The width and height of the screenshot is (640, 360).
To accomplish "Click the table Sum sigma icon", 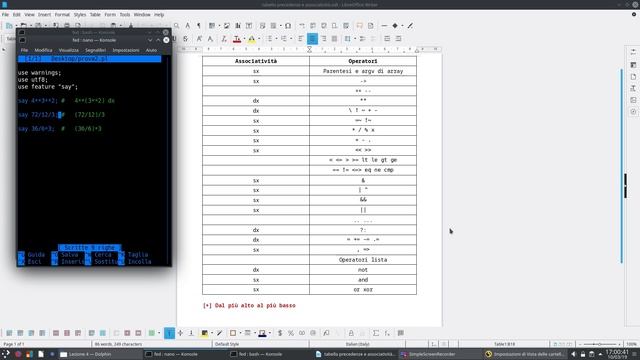I will (x=376, y=333).
